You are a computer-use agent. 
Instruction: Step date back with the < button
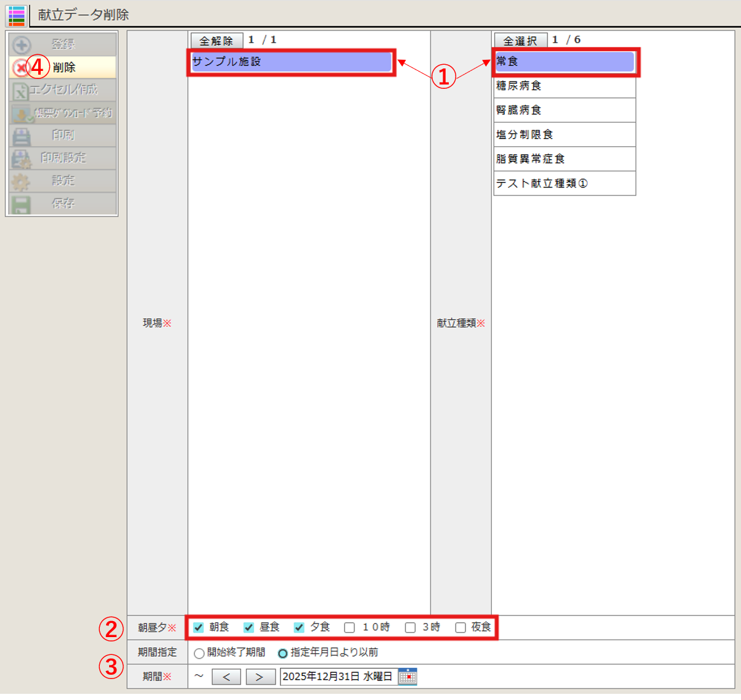(x=226, y=677)
